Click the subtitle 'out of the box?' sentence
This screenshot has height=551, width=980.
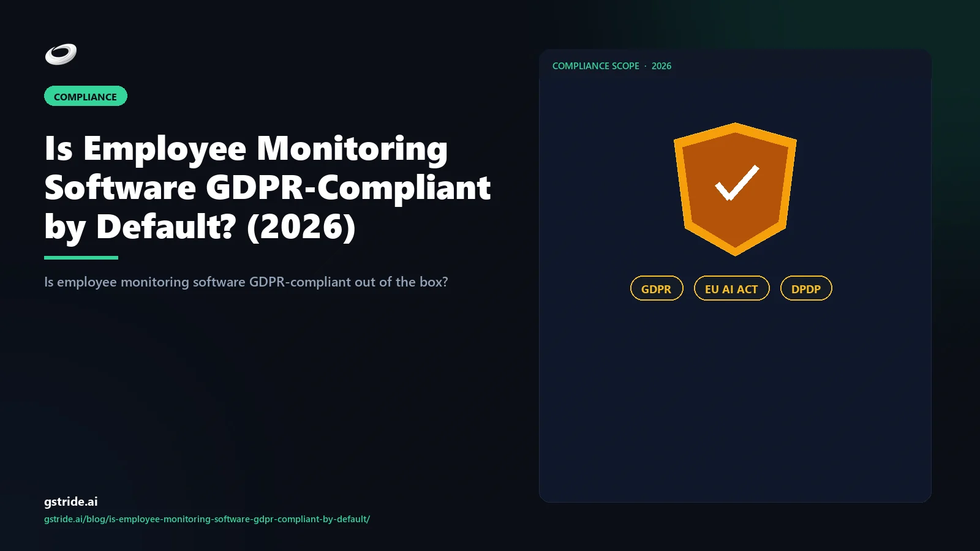click(246, 282)
